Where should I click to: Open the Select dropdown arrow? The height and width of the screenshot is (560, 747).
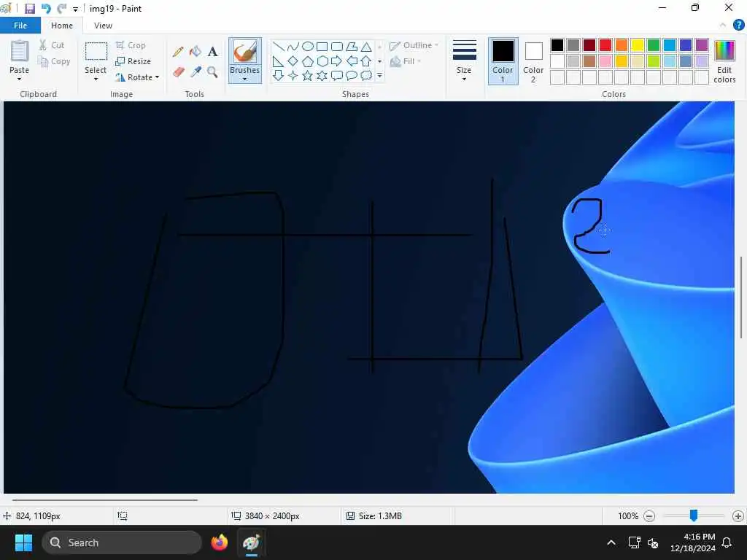pos(96,79)
